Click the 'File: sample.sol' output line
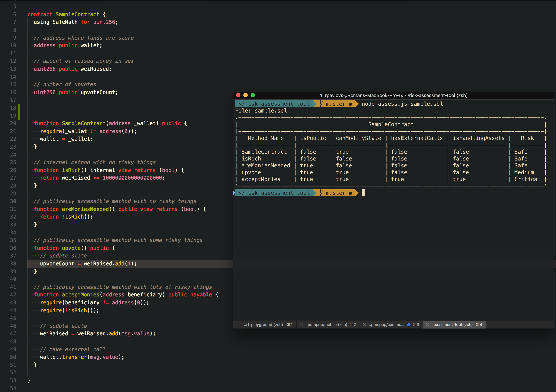 261,111
